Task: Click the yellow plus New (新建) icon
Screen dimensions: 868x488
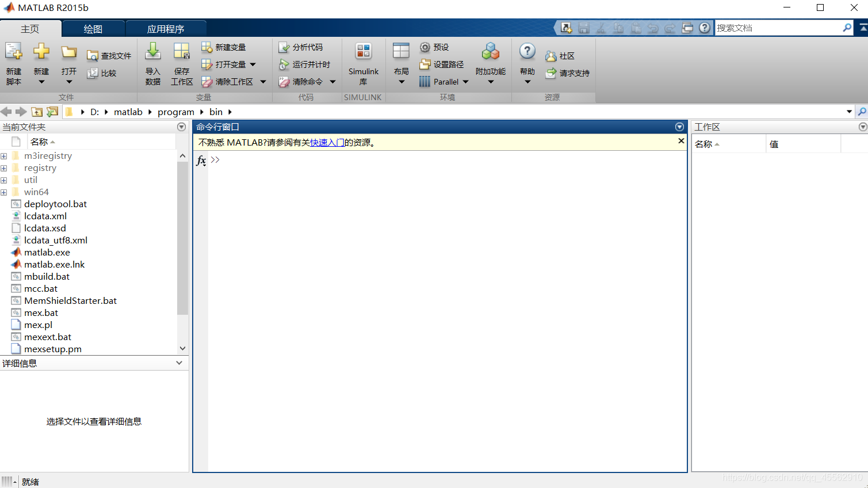Action: (x=41, y=52)
